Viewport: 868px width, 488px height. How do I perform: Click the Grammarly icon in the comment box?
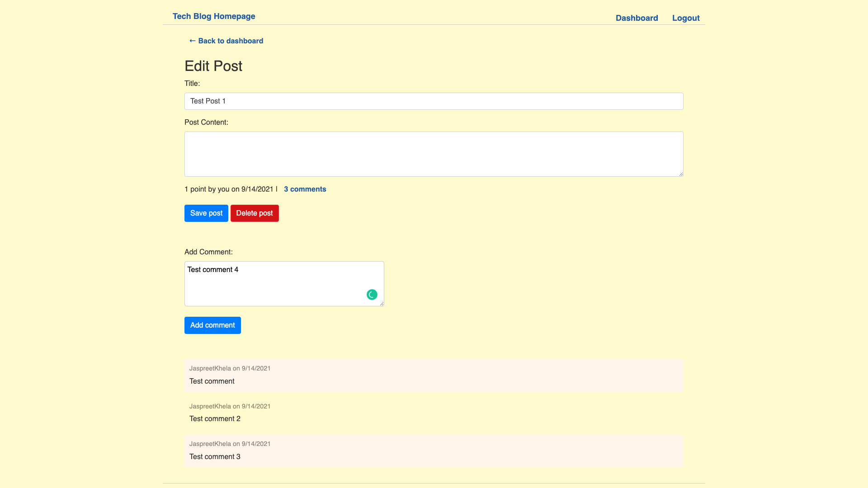[x=372, y=294]
